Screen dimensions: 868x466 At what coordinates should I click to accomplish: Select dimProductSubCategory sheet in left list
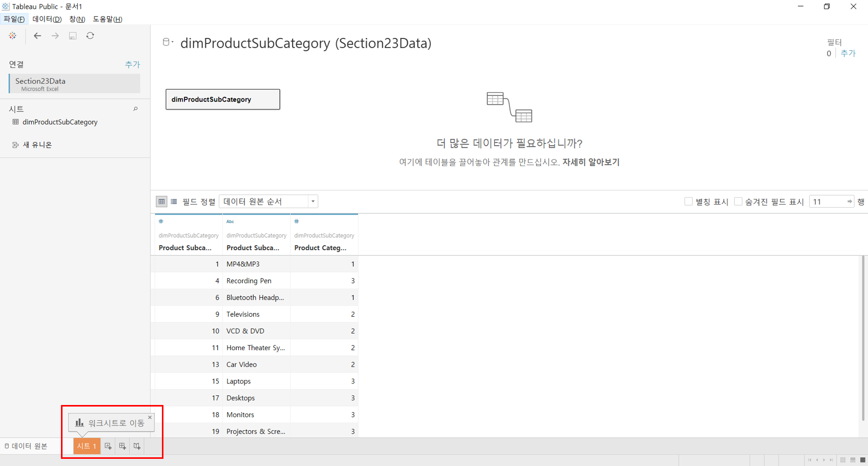60,122
